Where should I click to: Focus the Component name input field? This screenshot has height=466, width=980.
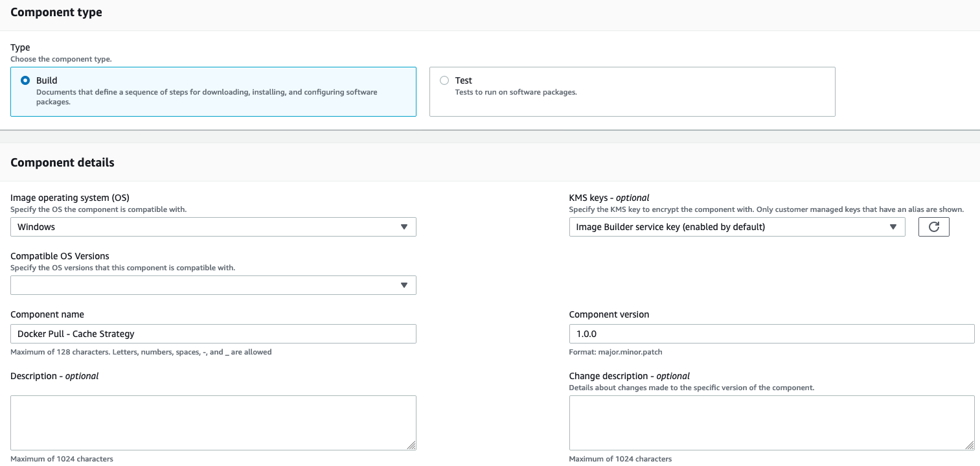pos(213,334)
